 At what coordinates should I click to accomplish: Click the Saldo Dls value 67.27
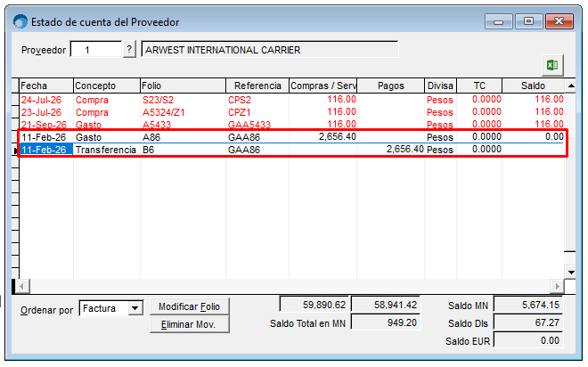[528, 322]
